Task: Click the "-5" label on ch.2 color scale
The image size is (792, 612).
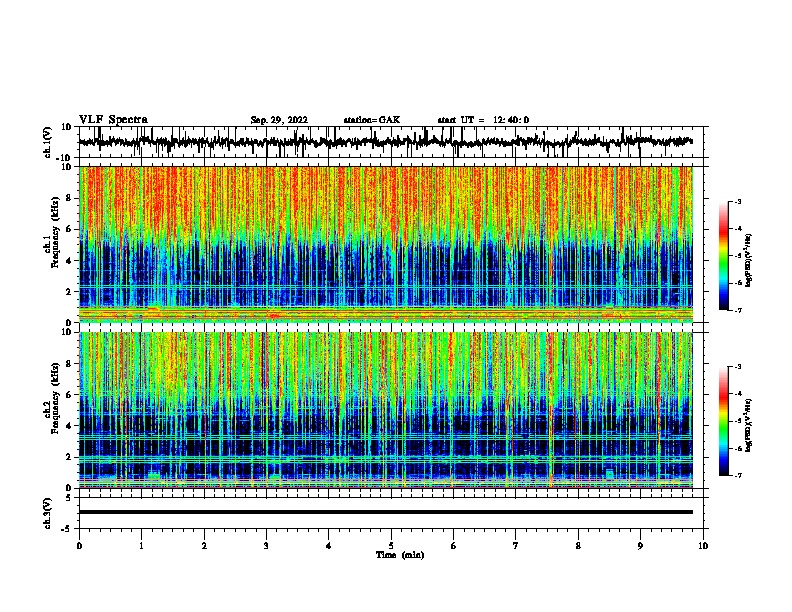Action: (x=737, y=421)
